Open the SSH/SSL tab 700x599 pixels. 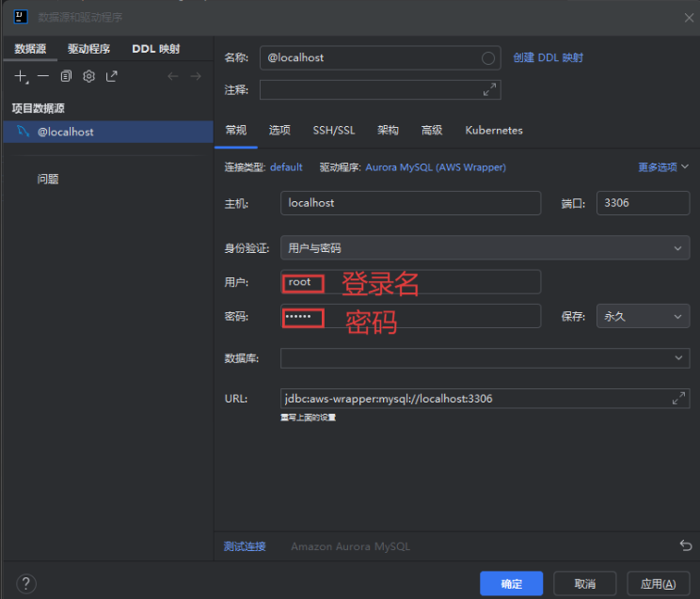click(x=333, y=130)
